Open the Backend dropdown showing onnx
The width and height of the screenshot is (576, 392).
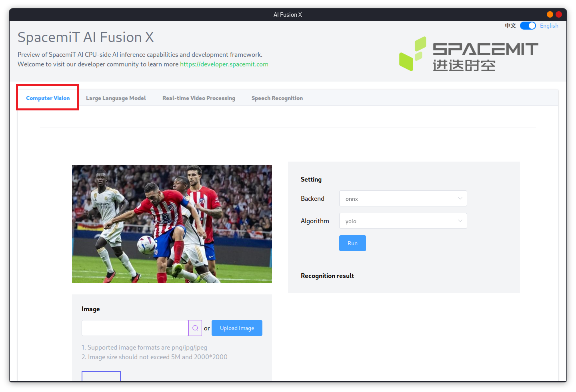[403, 198]
